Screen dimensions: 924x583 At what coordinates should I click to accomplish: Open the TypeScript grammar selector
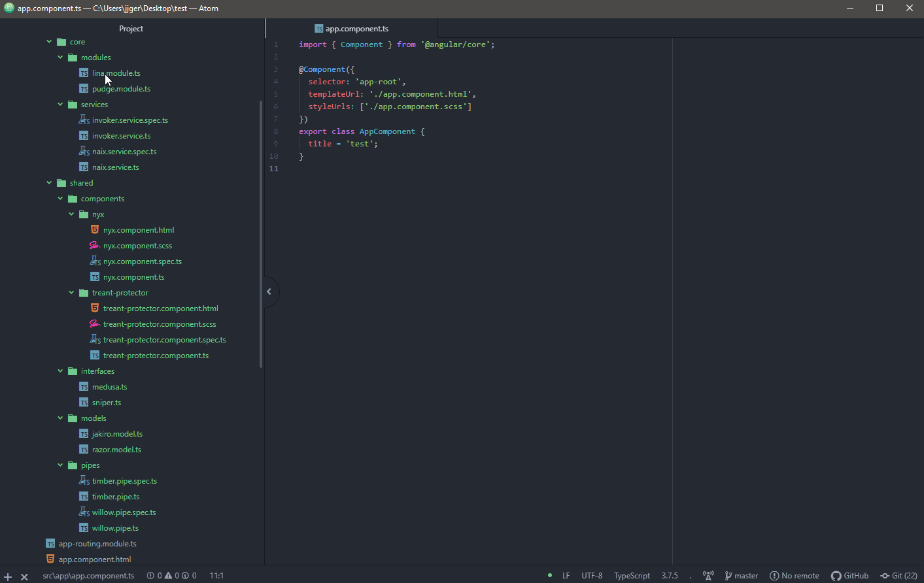pos(632,576)
